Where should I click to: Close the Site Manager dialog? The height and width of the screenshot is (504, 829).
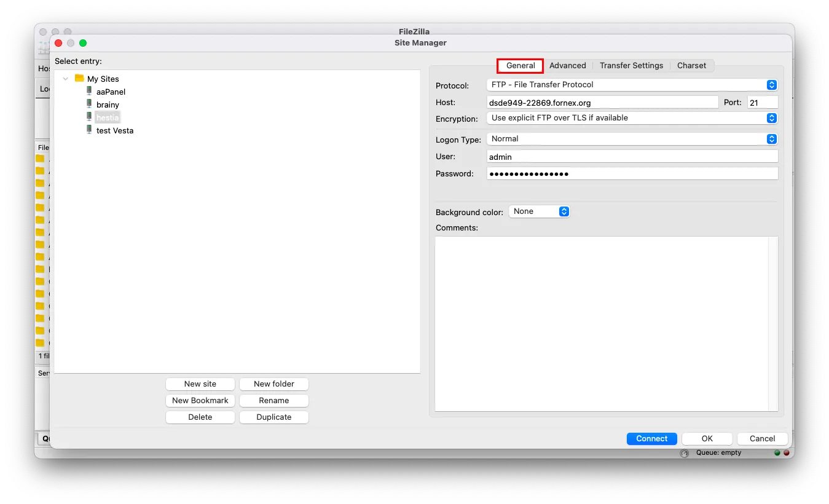(x=59, y=43)
